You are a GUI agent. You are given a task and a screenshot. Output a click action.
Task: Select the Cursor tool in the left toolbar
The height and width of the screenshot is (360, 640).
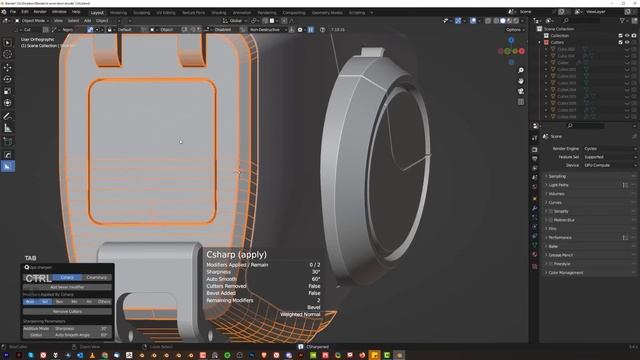point(7,54)
